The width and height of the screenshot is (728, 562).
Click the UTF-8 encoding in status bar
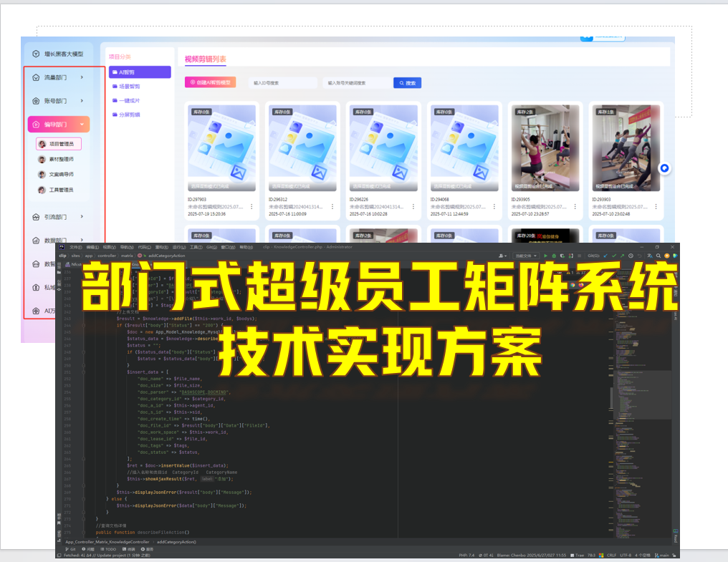coord(626,555)
